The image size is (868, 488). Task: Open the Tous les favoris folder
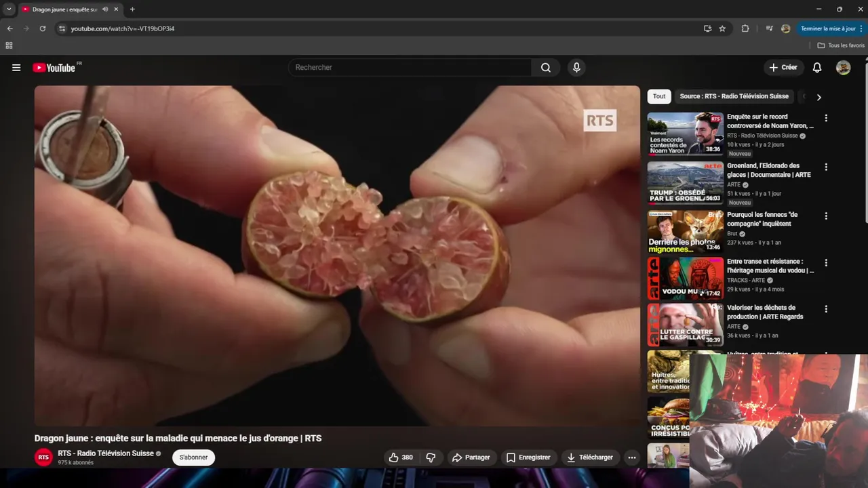point(841,45)
